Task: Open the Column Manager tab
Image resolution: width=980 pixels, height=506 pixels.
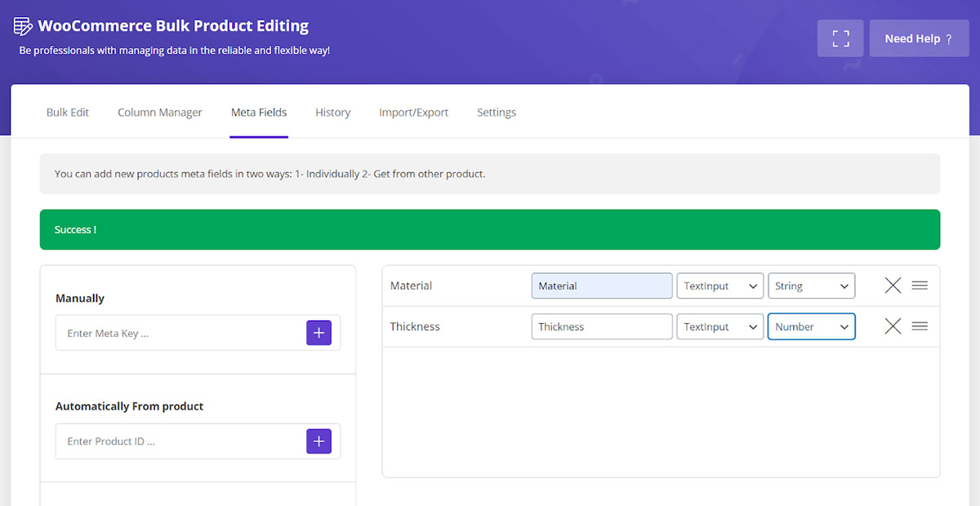Action: [160, 113]
